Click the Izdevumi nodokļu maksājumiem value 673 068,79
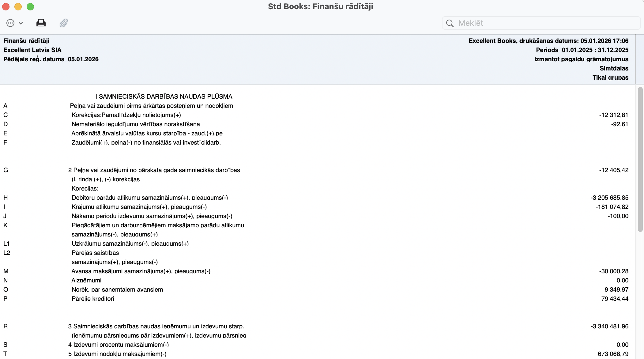Screen dimensions: 644x359 [x=613, y=354]
